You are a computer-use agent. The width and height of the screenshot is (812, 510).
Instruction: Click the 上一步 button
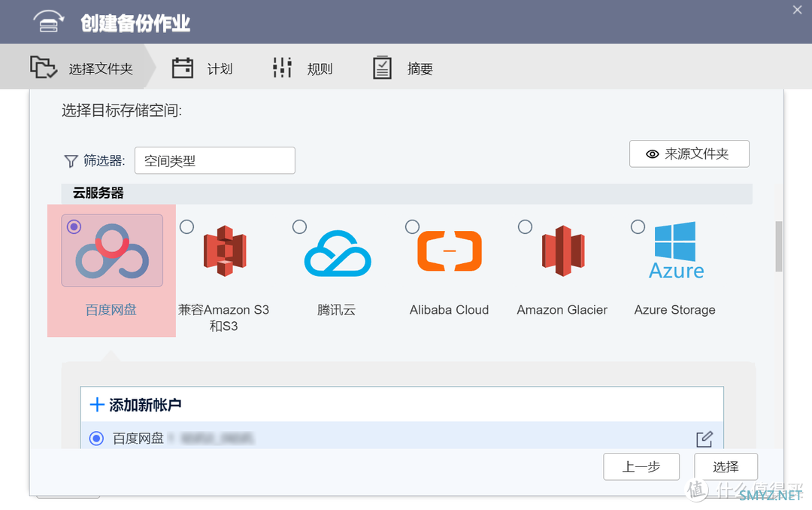(641, 466)
